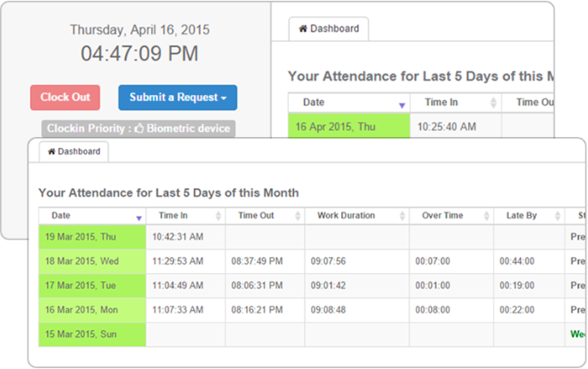
Task: Click the 16 Apr 2015, Thu date cell
Action: (x=349, y=126)
